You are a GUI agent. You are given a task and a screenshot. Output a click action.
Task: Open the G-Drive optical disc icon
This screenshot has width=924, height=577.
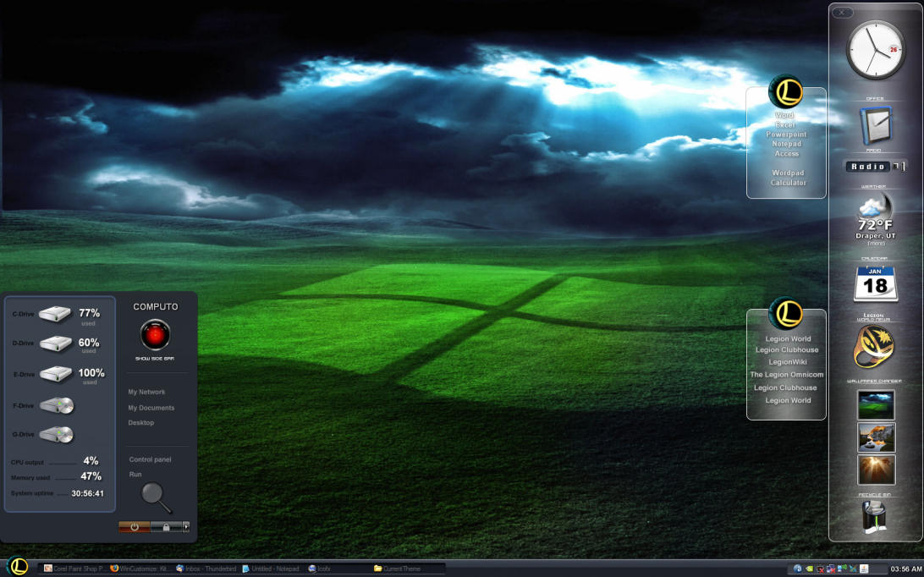click(57, 434)
